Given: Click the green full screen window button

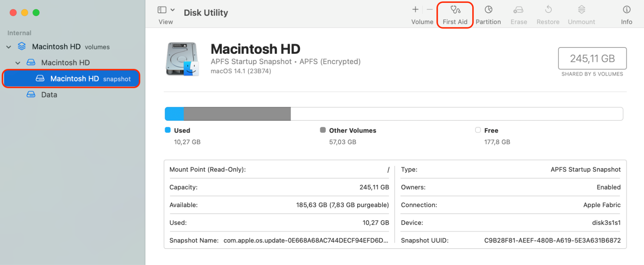Looking at the screenshot, I should (x=36, y=13).
